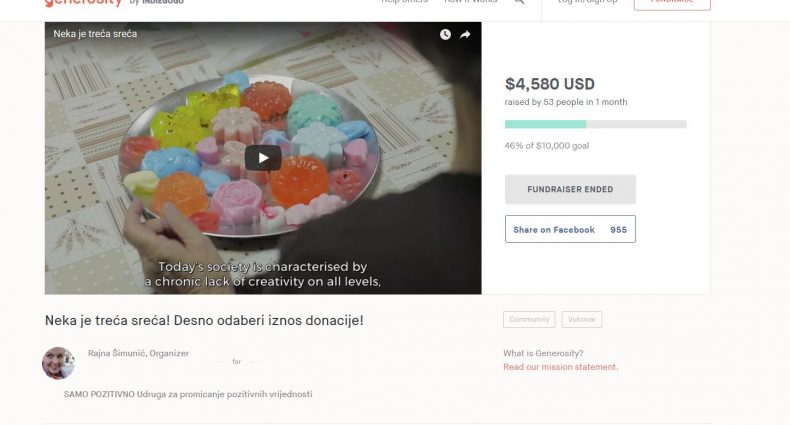
Task: Open Read our mission statement link
Action: (561, 367)
